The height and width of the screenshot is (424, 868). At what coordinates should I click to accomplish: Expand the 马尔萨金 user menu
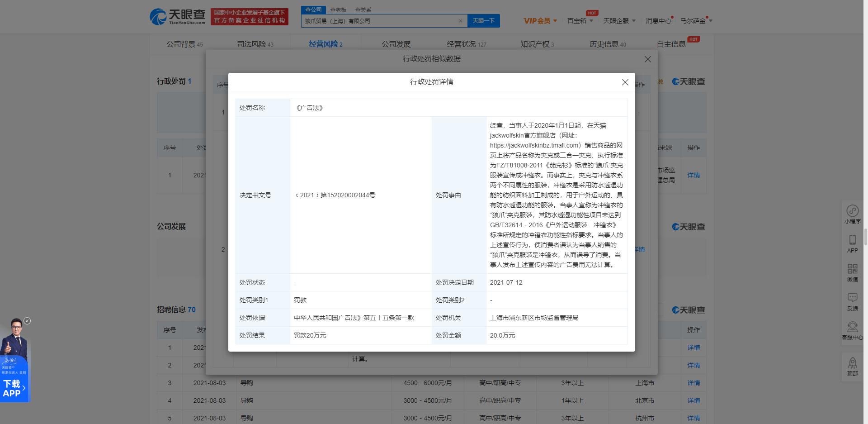[x=696, y=21]
